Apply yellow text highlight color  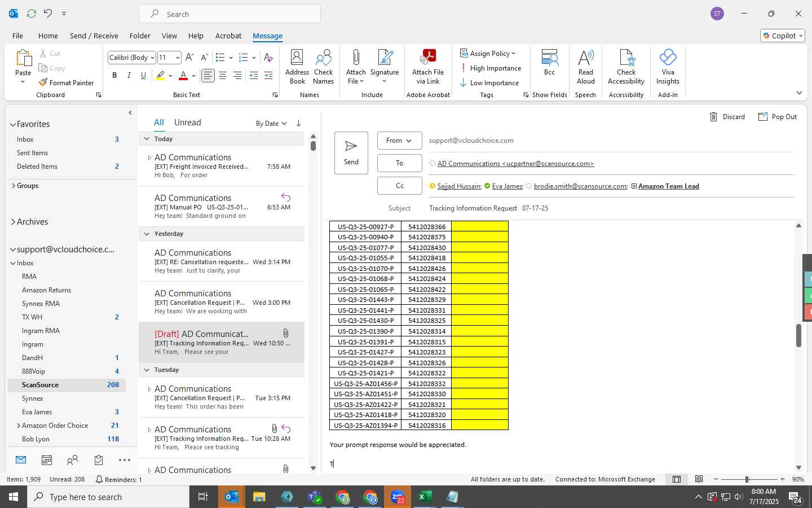pos(161,75)
